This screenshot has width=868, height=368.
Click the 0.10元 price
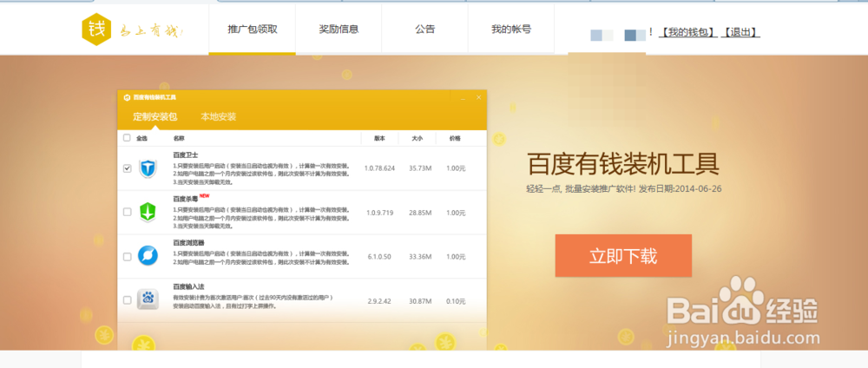[456, 301]
